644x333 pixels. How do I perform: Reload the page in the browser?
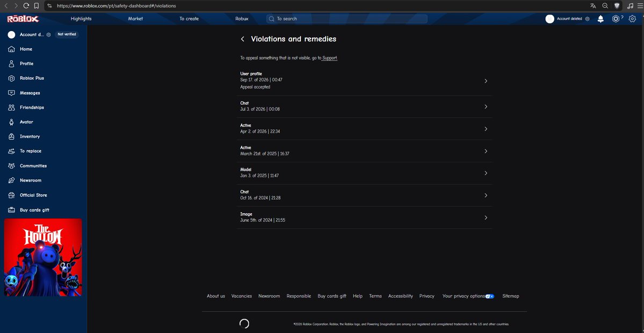click(x=26, y=6)
